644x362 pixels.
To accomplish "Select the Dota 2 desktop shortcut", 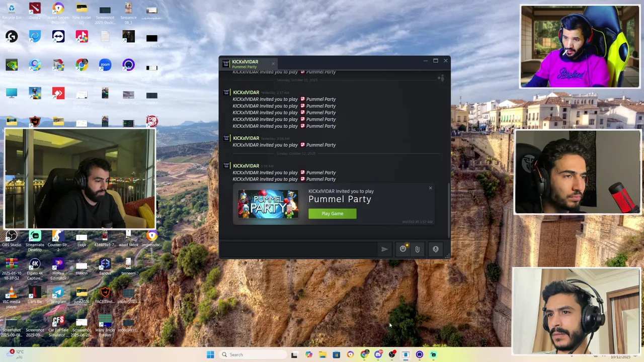I will coord(35,11).
